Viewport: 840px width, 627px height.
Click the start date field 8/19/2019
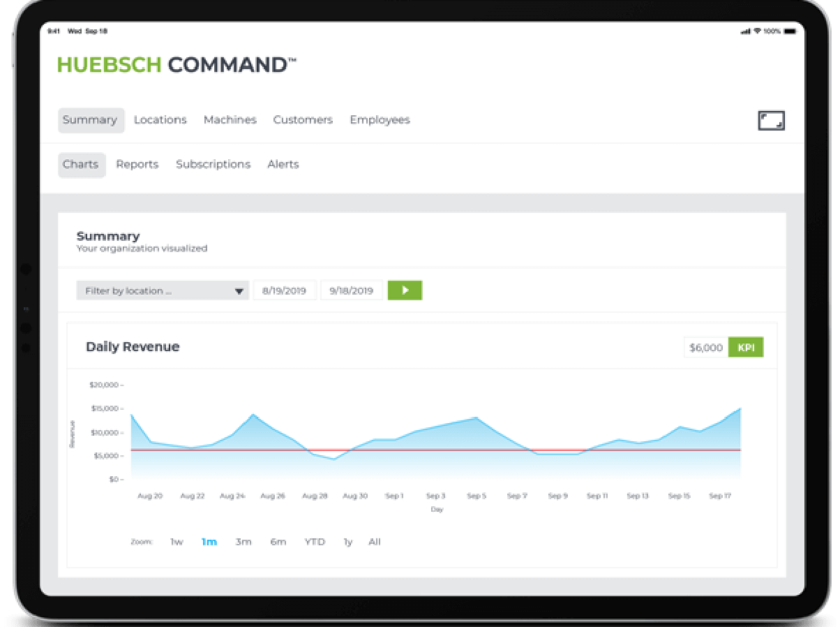click(x=284, y=290)
